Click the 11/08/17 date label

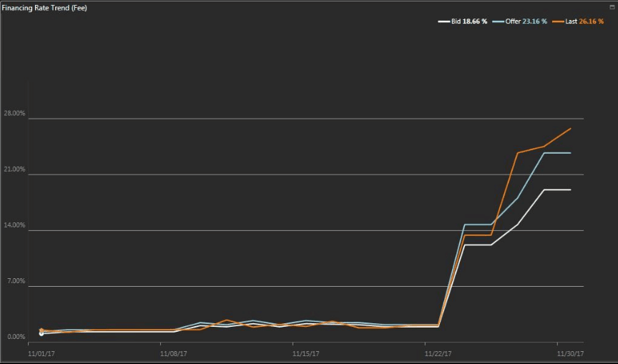(x=173, y=354)
